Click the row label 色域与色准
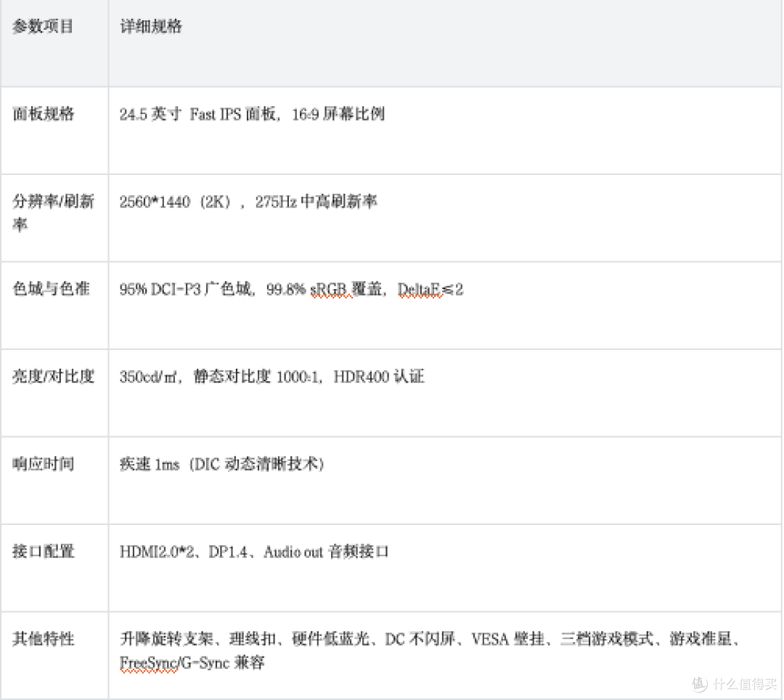Image resolution: width=784 pixels, height=700 pixels. (x=51, y=288)
